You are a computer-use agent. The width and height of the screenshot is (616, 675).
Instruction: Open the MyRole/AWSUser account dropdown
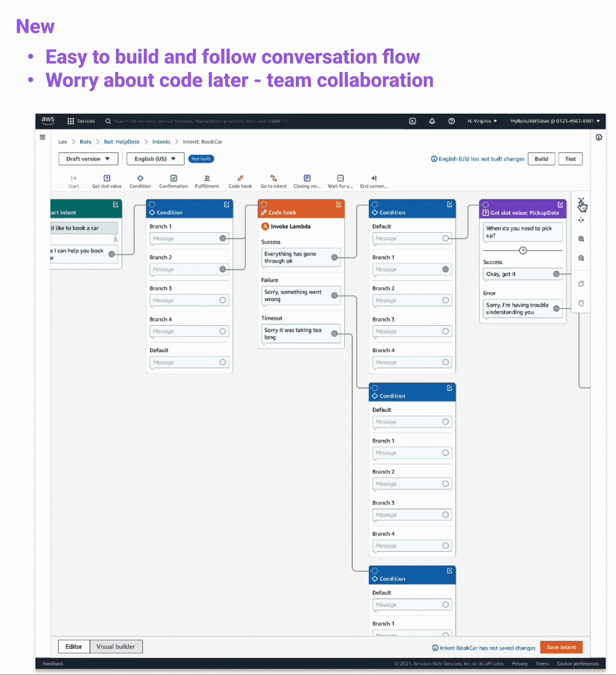555,121
